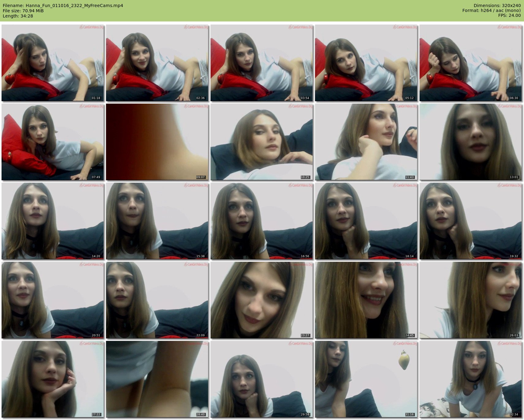Select the 'Format: h264 / aac (mono)' text
The image size is (524, 420).
click(x=492, y=10)
